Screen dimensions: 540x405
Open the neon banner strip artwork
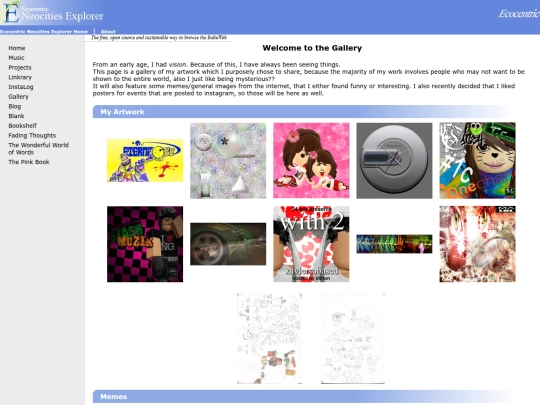394,244
